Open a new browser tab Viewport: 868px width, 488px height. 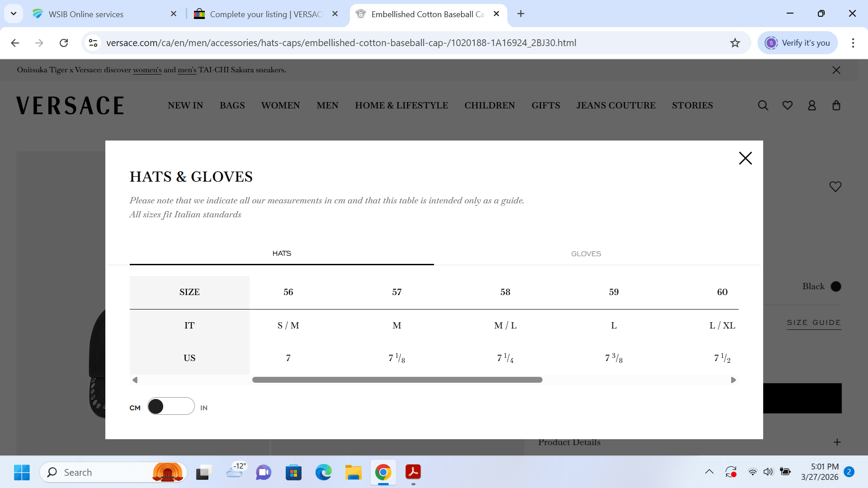pyautogui.click(x=521, y=14)
